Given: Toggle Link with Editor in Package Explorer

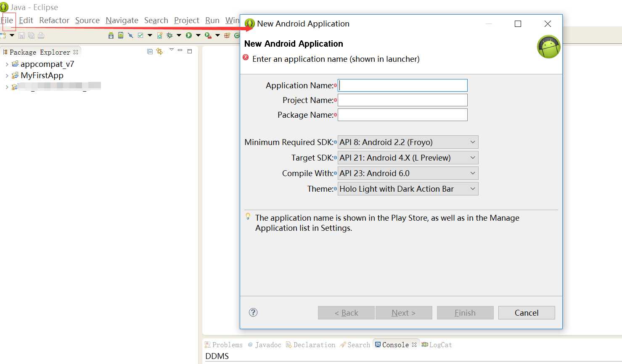Looking at the screenshot, I should point(159,51).
